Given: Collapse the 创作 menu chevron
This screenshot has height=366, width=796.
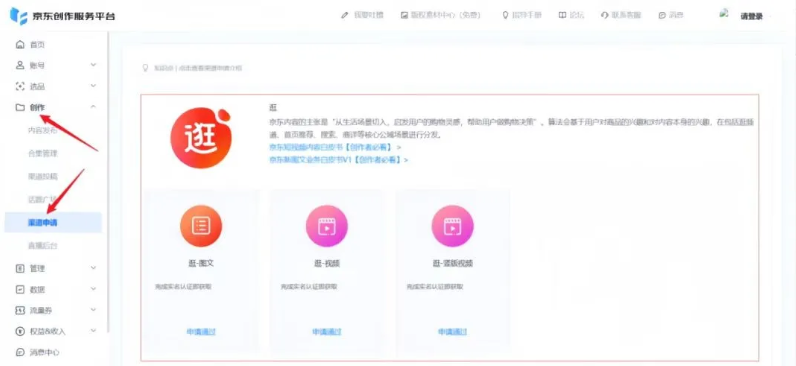Looking at the screenshot, I should click(93, 107).
